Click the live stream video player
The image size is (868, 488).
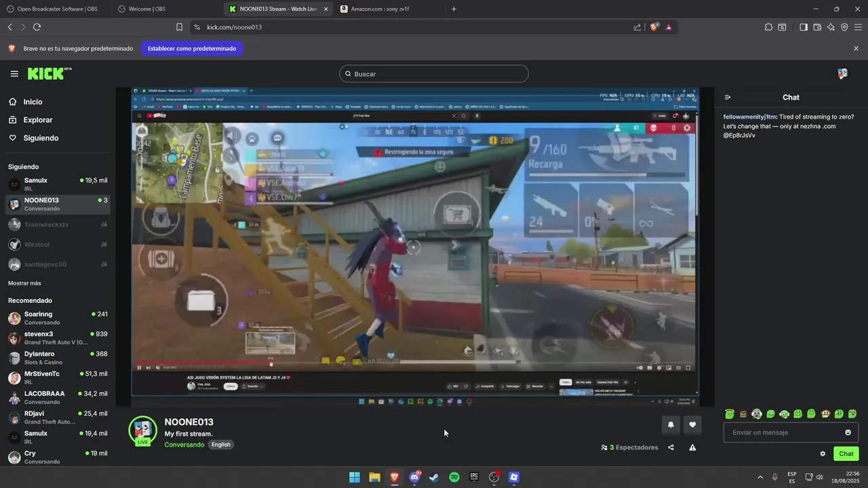click(414, 247)
